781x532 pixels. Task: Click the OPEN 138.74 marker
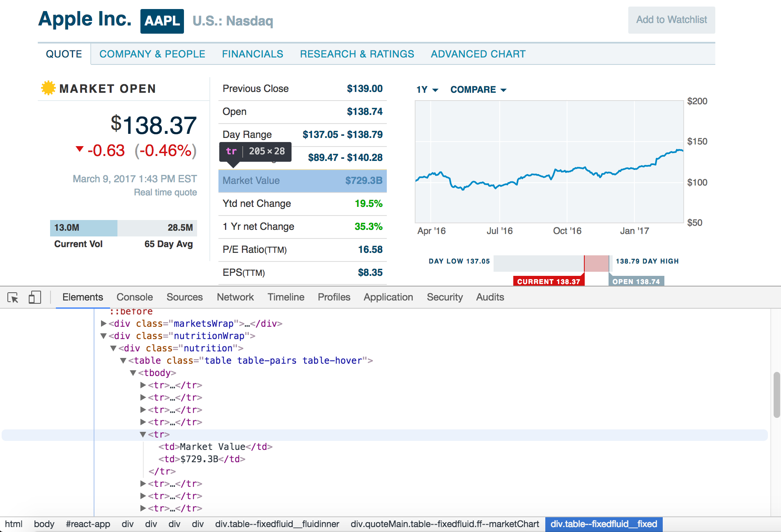pyautogui.click(x=636, y=281)
